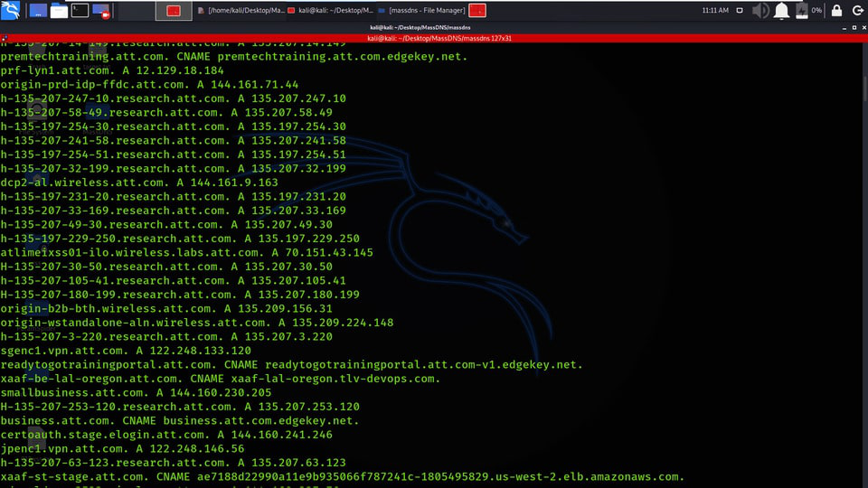Open the clock showing 11:11 AM
Screen dimensions: 868x488
point(715,11)
